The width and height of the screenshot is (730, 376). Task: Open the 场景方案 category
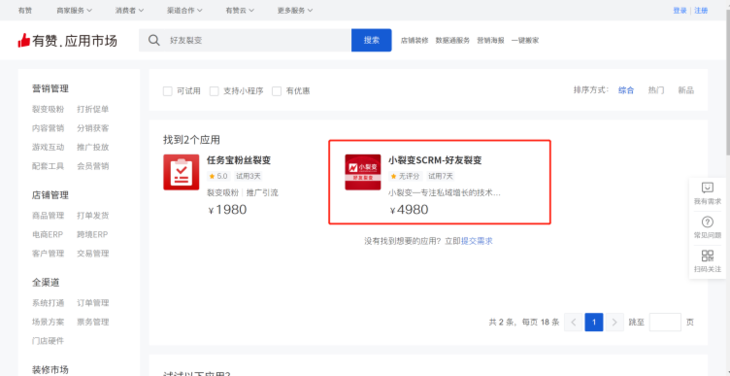(48, 322)
